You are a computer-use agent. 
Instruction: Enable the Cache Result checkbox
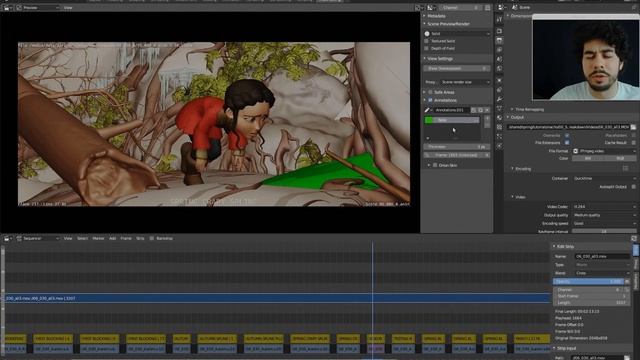(633, 142)
